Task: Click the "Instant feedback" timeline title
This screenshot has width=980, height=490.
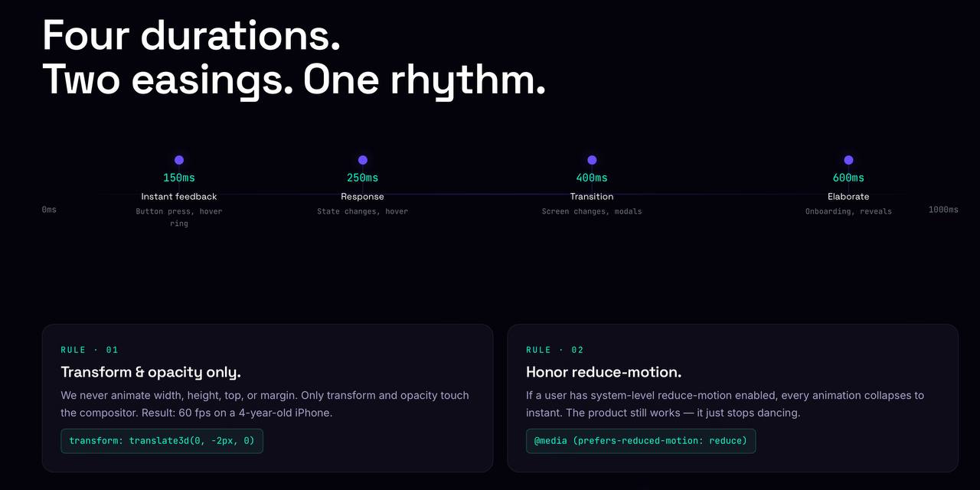Action: pyautogui.click(x=179, y=197)
